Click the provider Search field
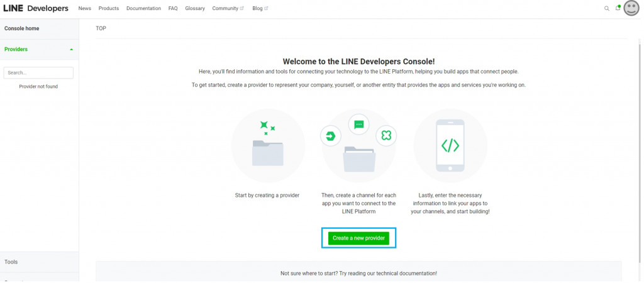The height and width of the screenshot is (283, 644). [38, 73]
